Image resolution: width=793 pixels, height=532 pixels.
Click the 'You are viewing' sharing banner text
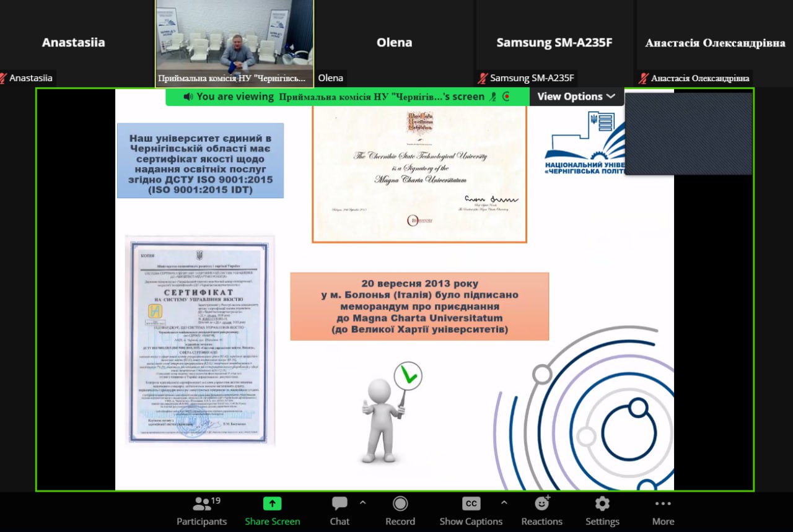pyautogui.click(x=235, y=97)
